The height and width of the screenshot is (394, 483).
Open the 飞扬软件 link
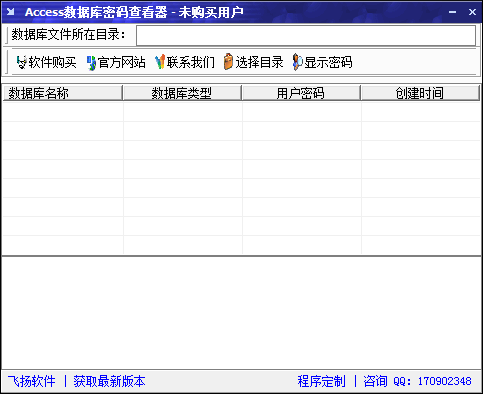click(x=32, y=381)
